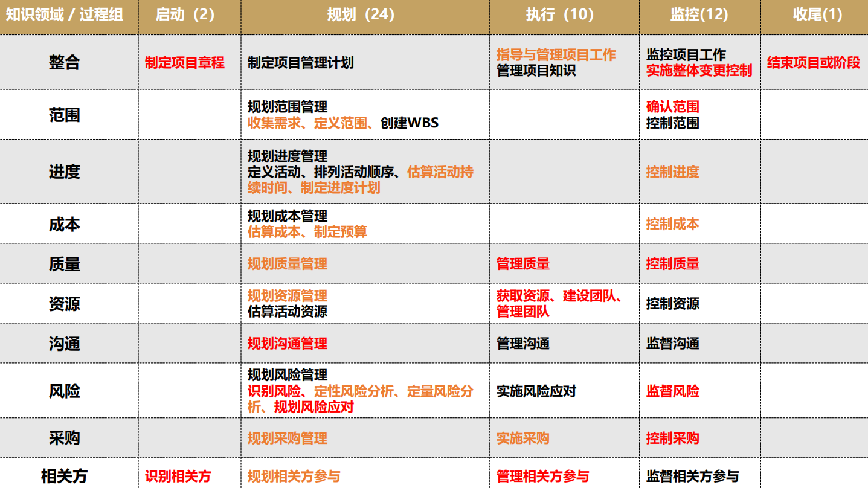
Task: Select the text '制定项目管理计划'
Action: pos(300,63)
